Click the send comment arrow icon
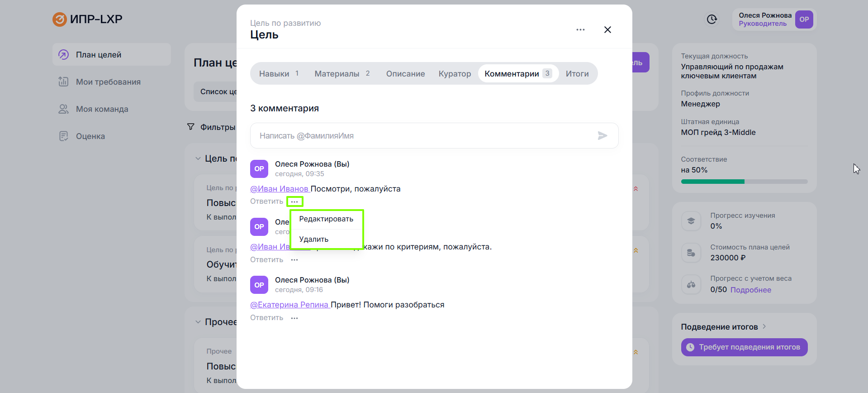Viewport: 868px width, 393px height. tap(602, 136)
